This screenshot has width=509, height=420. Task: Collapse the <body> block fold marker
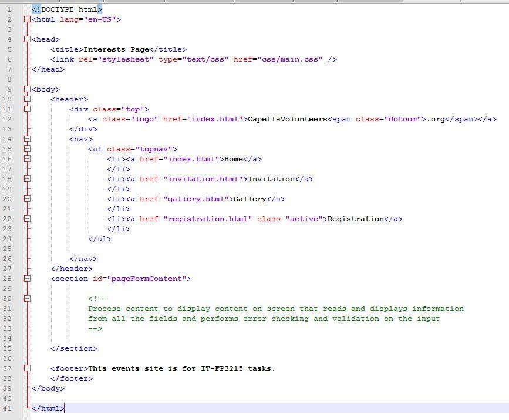[27, 89]
